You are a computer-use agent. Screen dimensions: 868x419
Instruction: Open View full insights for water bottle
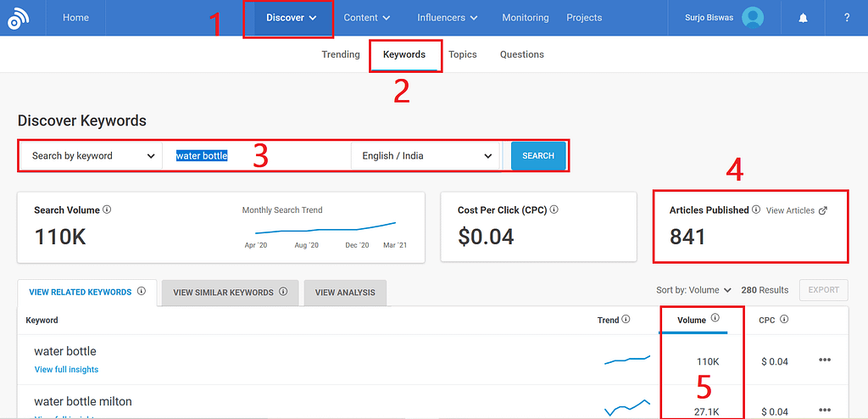coord(66,369)
